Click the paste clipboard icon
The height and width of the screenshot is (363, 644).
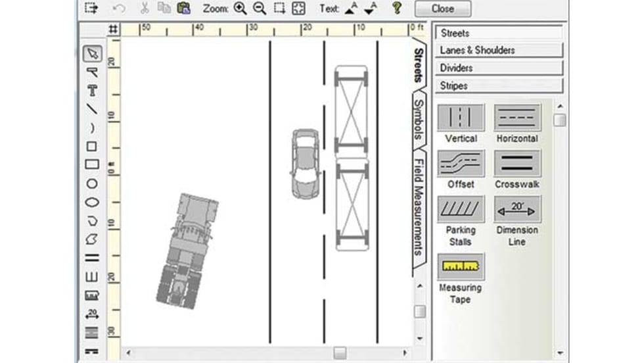click(x=183, y=9)
